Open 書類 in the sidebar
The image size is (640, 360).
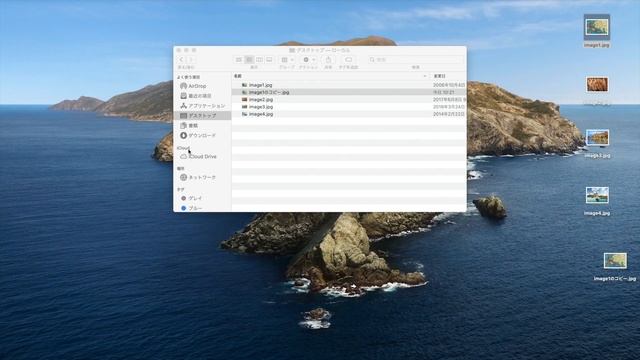point(202,125)
